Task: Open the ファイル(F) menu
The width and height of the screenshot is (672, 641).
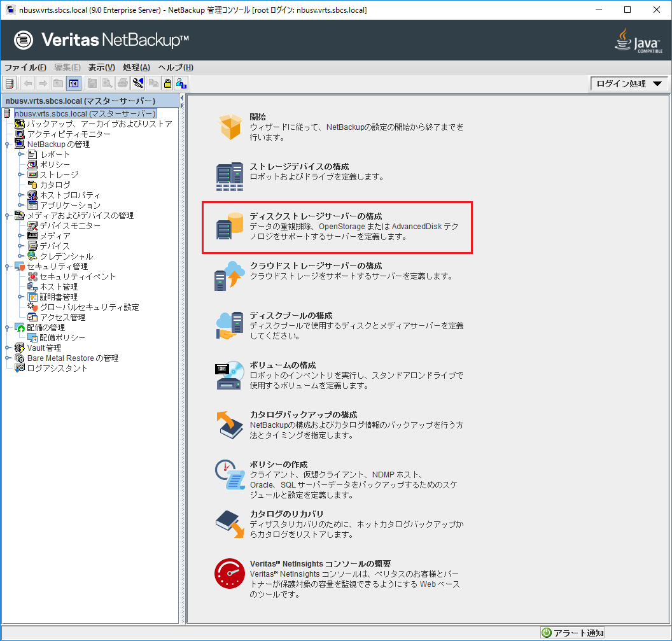Action: [x=25, y=67]
